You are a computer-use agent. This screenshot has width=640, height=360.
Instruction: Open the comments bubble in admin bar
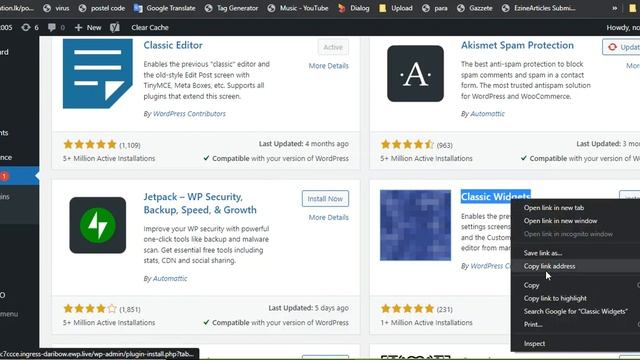56,27
